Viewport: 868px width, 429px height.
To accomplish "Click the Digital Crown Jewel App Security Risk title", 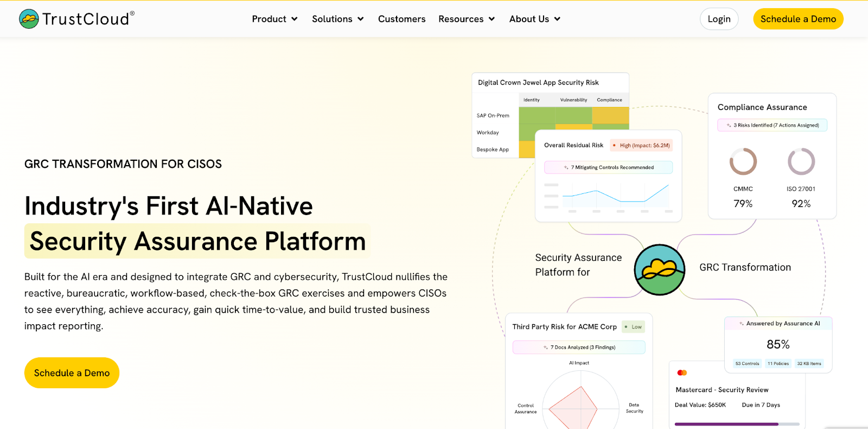I will [538, 83].
